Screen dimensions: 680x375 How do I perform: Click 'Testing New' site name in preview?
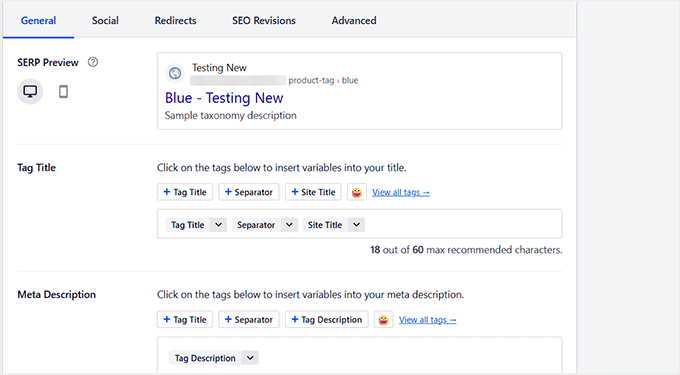(219, 68)
